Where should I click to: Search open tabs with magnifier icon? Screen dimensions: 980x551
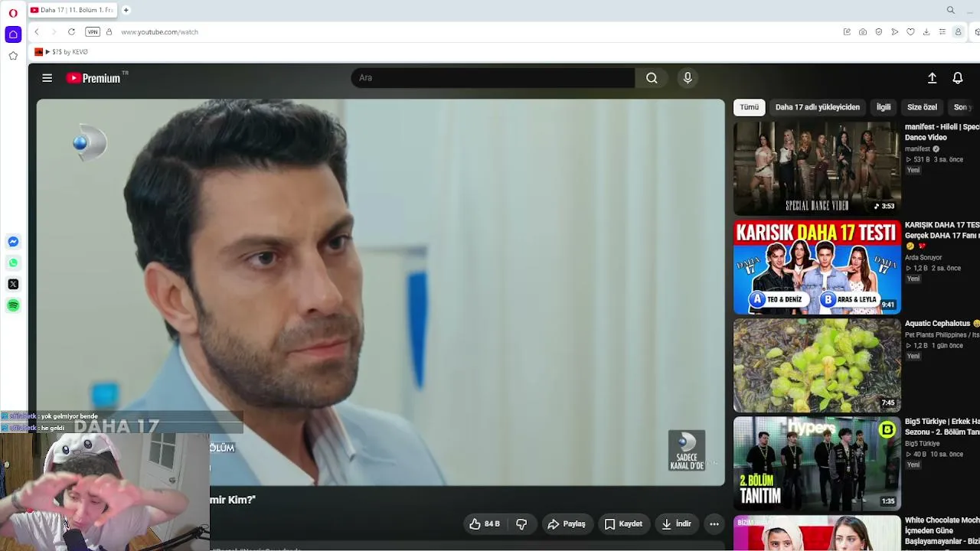pyautogui.click(x=951, y=10)
